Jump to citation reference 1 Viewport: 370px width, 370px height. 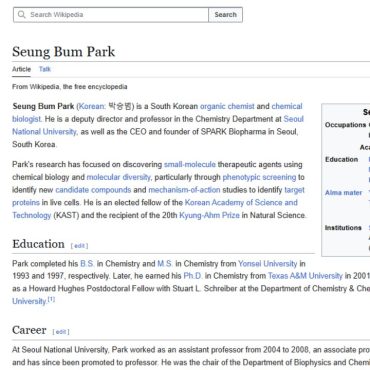point(51,299)
